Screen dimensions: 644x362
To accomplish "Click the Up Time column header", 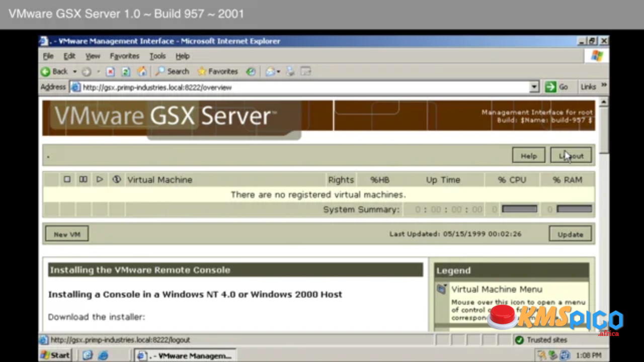I will click(443, 179).
